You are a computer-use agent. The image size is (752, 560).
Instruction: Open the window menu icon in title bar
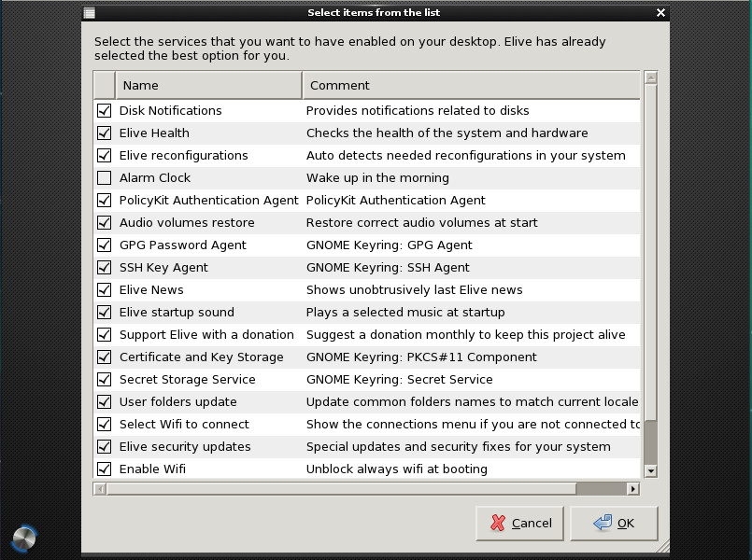(x=89, y=13)
